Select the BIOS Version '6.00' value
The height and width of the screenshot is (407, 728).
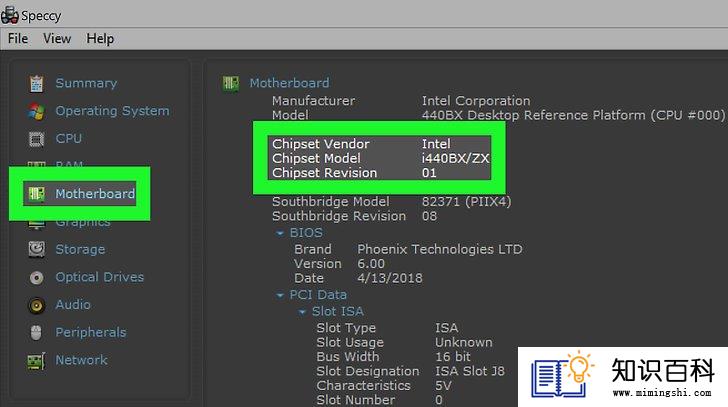(371, 264)
